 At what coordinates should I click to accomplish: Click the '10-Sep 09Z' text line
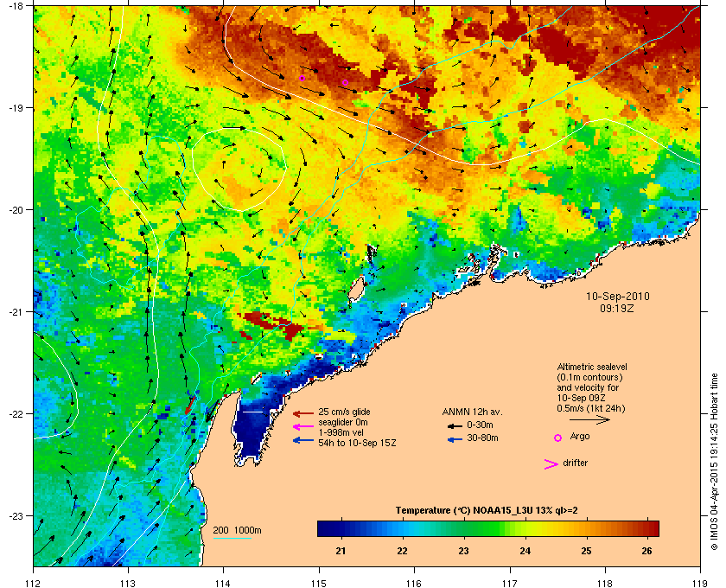click(581, 398)
